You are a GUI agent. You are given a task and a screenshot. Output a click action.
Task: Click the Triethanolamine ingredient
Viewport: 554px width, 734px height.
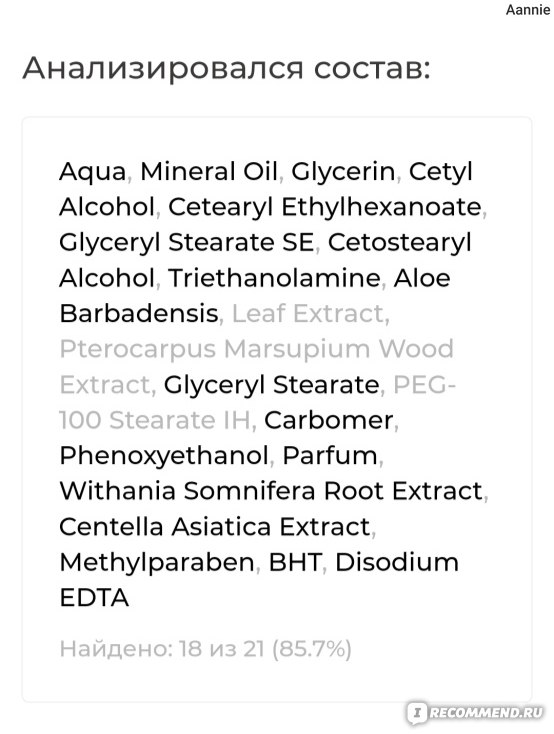[274, 278]
